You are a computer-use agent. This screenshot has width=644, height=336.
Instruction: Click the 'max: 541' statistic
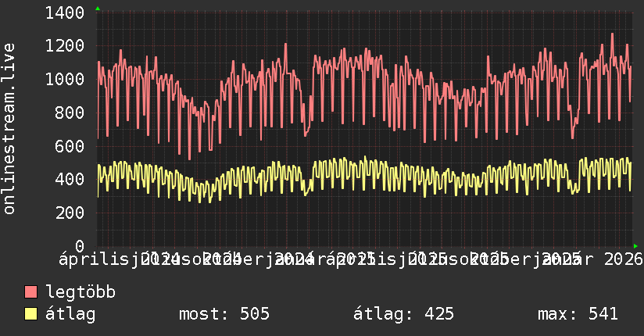pyautogui.click(x=578, y=314)
